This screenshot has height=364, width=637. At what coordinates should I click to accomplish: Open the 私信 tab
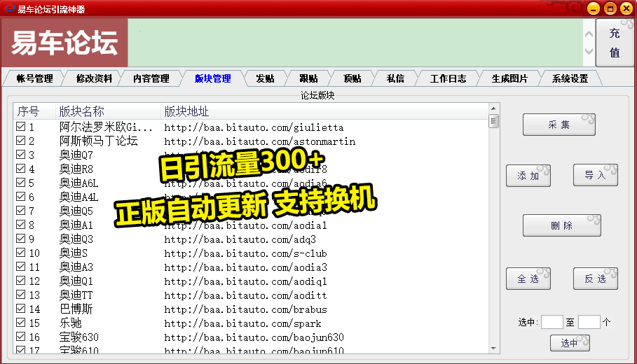click(395, 78)
